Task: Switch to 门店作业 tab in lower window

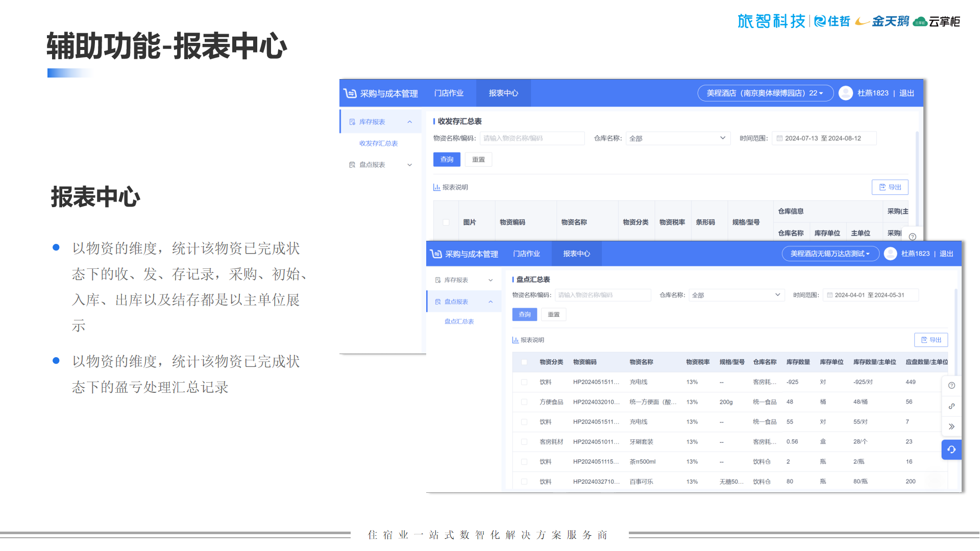Action: click(526, 254)
